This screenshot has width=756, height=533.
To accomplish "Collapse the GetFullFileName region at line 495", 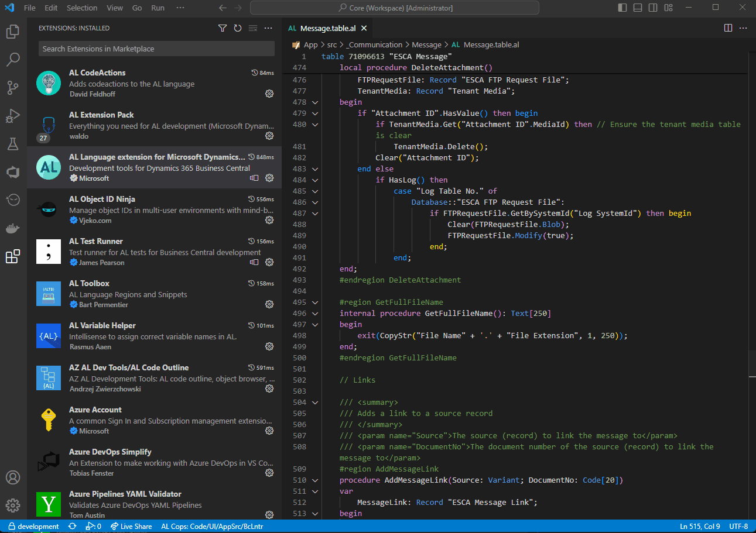I will 315,302.
